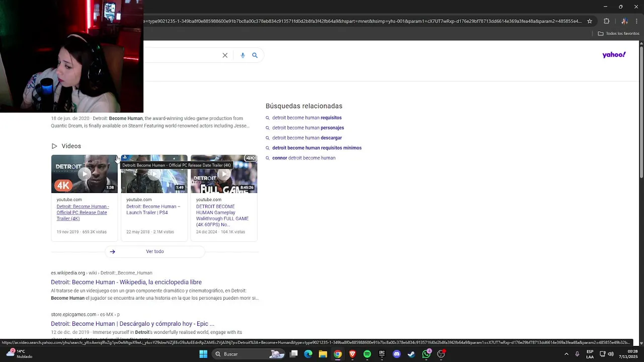The image size is (644, 362).
Task: Open Spotify from the taskbar
Action: coord(367,354)
